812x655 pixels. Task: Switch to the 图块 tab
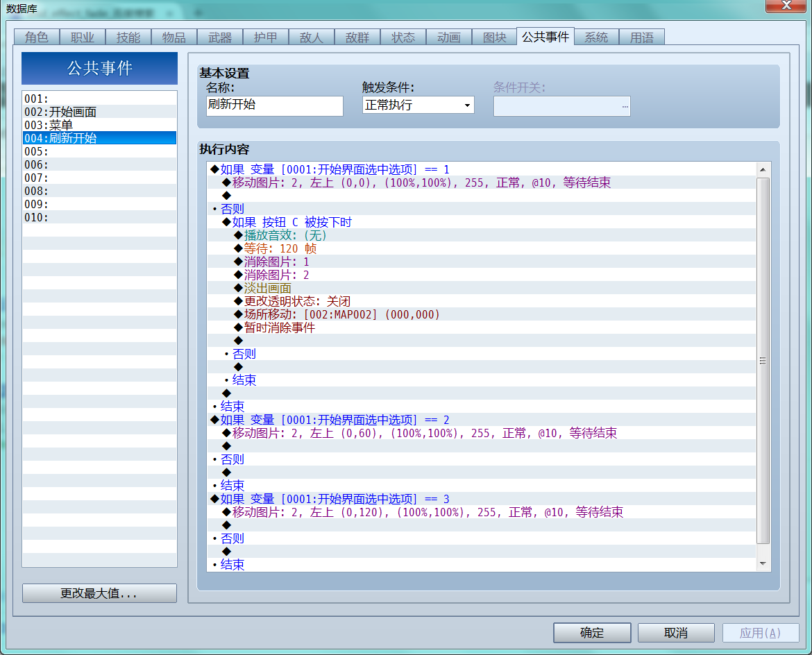coord(494,37)
